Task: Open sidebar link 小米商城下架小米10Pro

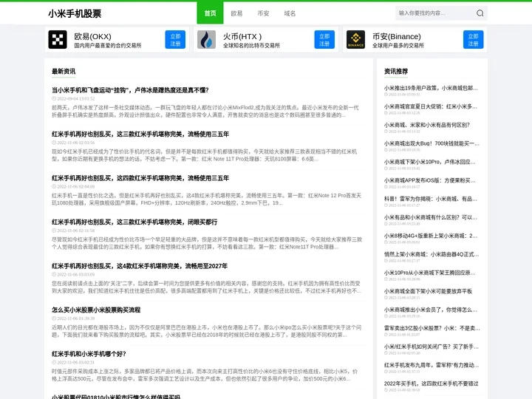Action: pyautogui.click(x=430, y=162)
